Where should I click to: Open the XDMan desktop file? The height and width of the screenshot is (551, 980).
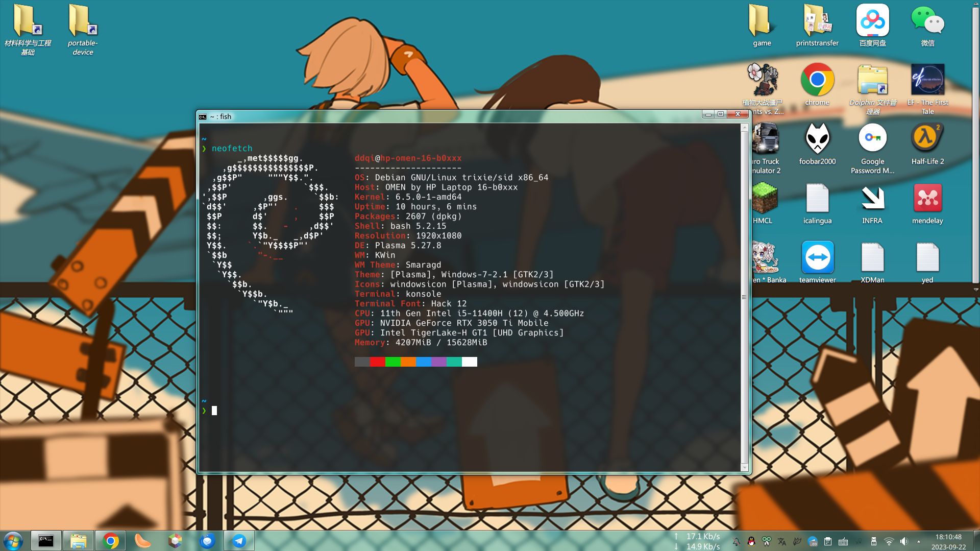point(872,262)
